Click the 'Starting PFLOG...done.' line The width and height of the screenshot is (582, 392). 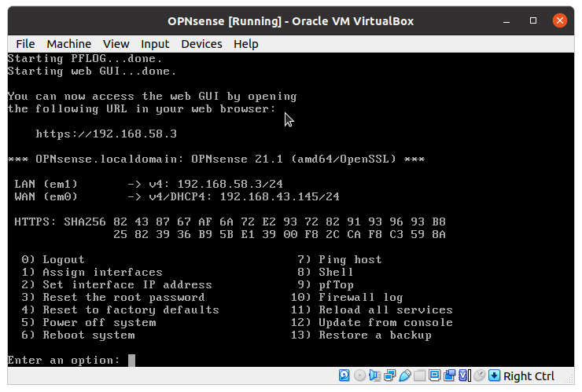tap(85, 59)
